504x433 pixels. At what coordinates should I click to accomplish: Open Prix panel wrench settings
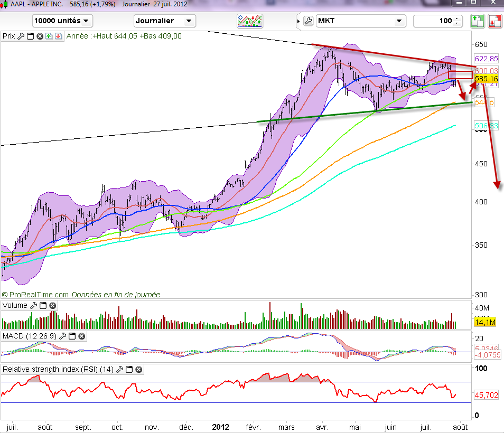(x=21, y=36)
